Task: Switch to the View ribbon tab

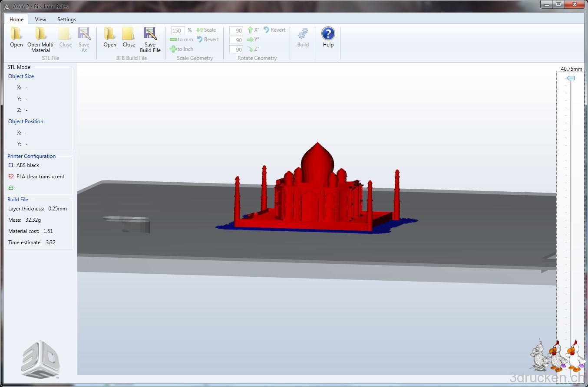Action: [40, 19]
